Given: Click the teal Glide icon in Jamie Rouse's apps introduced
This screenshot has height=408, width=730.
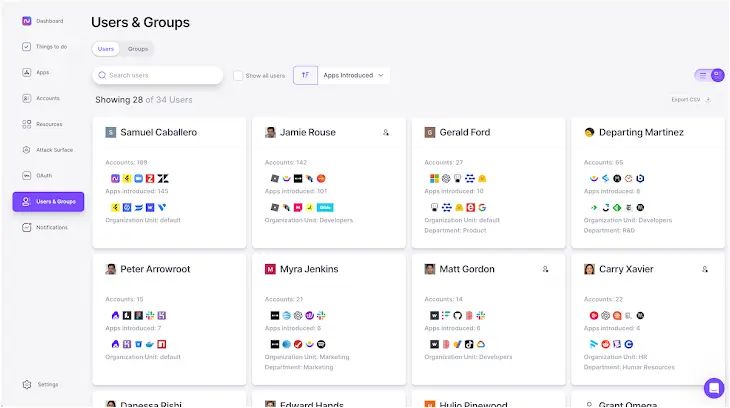Looking at the screenshot, I should [325, 207].
